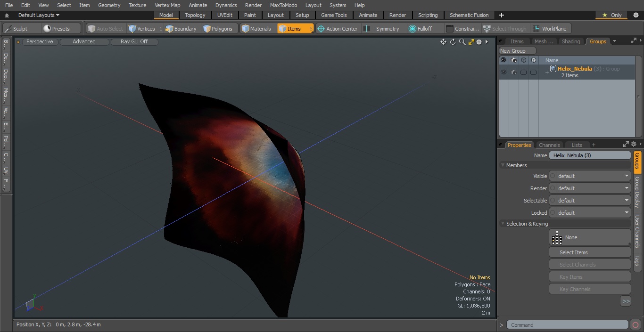Open Properties panel settings gear
This screenshot has width=644, height=332.
pos(634,145)
